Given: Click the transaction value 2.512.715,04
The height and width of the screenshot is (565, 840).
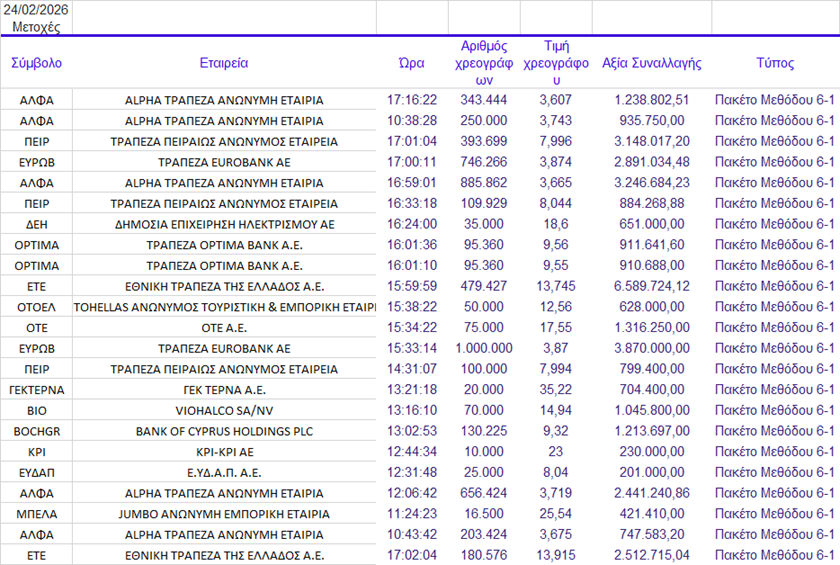Looking at the screenshot, I should 652,555.
